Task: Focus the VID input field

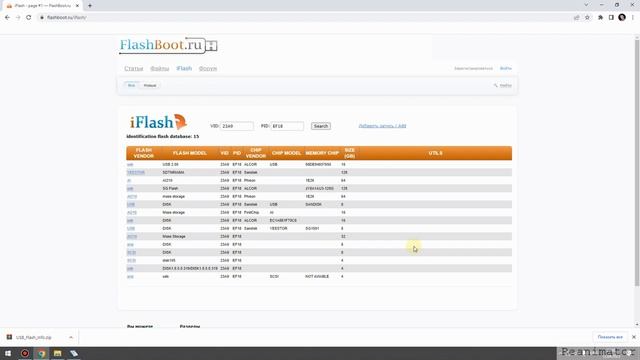Action: [237, 126]
